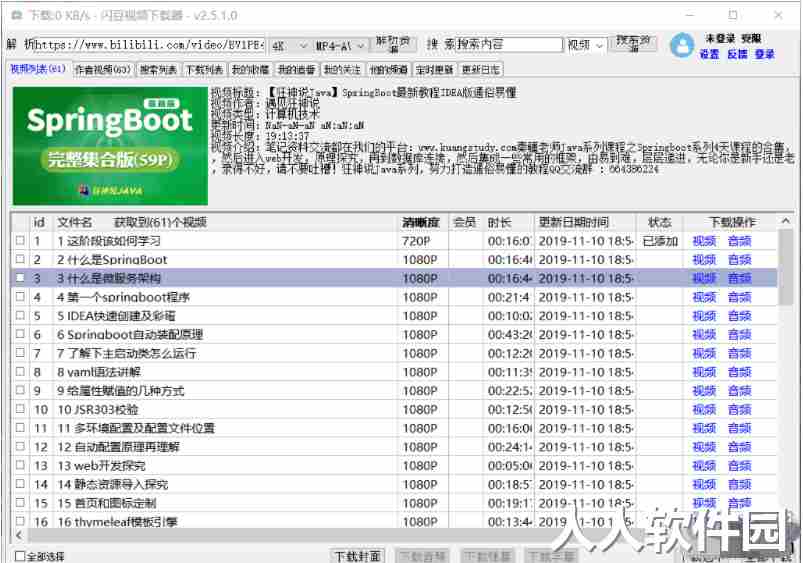Open the 我的收藏 tab
The width and height of the screenshot is (803, 563).
[x=250, y=69]
